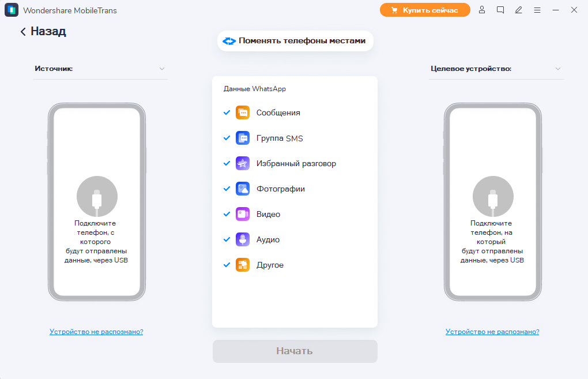Click the Wondershare MobileTrans logo icon
The width and height of the screenshot is (588, 379).
click(x=12, y=10)
